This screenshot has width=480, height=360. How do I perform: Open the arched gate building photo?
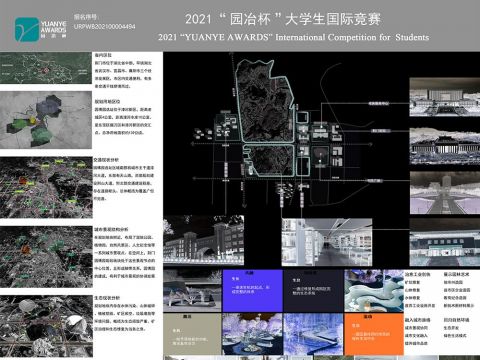point(204,240)
